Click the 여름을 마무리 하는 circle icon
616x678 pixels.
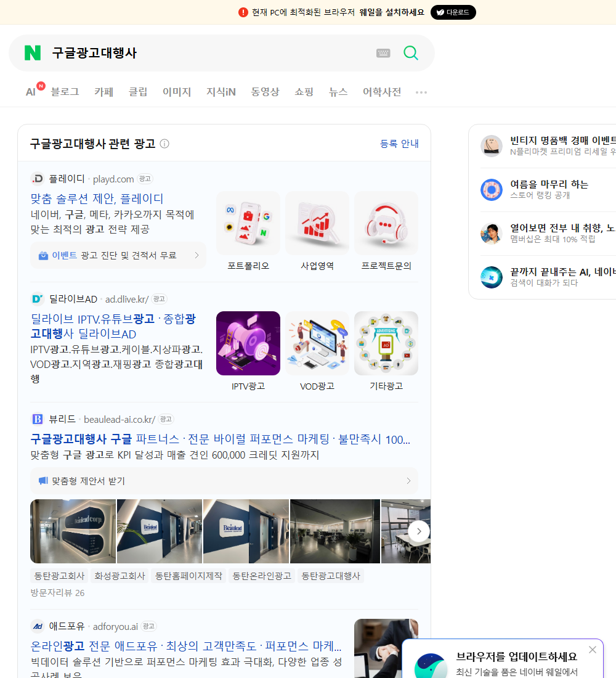pos(492,189)
